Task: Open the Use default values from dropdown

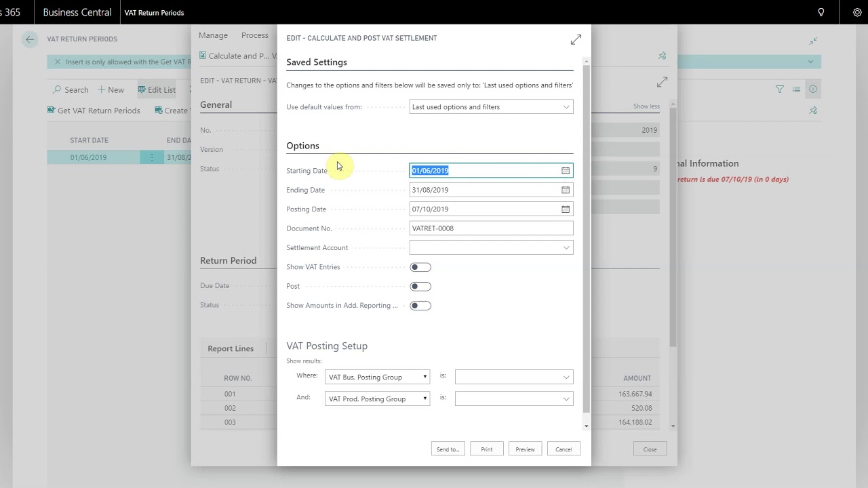Action: 566,107
